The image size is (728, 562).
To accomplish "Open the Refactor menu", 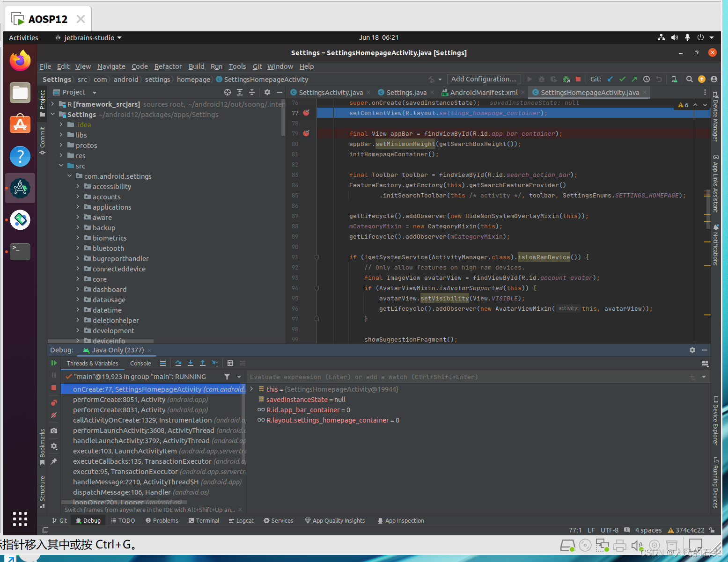I will coord(168,66).
